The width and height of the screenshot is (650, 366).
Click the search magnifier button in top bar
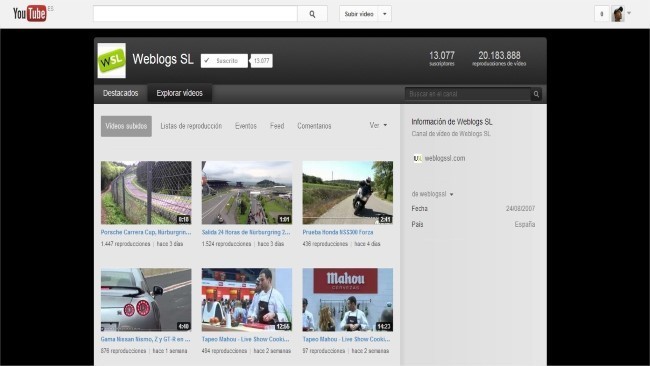(312, 14)
